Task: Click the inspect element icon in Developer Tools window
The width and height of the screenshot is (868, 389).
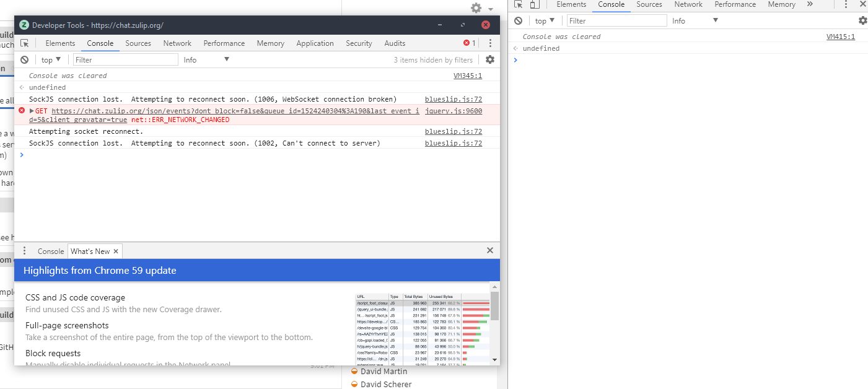Action: (25, 43)
